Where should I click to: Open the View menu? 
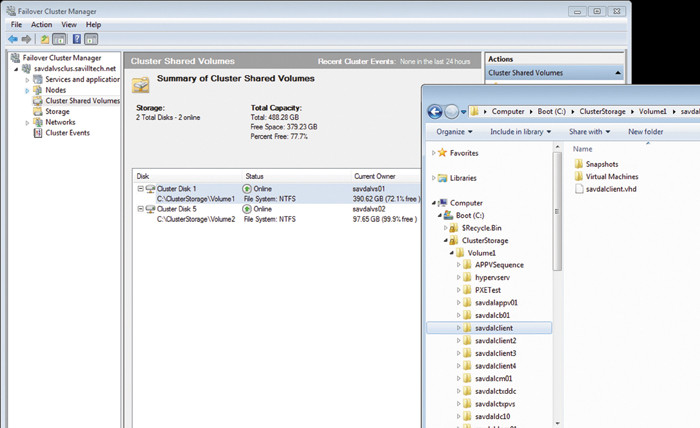[x=68, y=24]
